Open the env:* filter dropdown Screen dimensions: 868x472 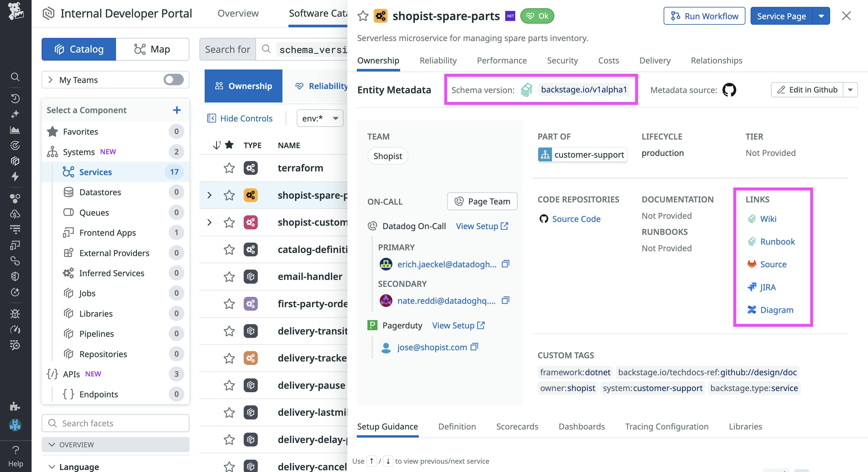click(319, 118)
